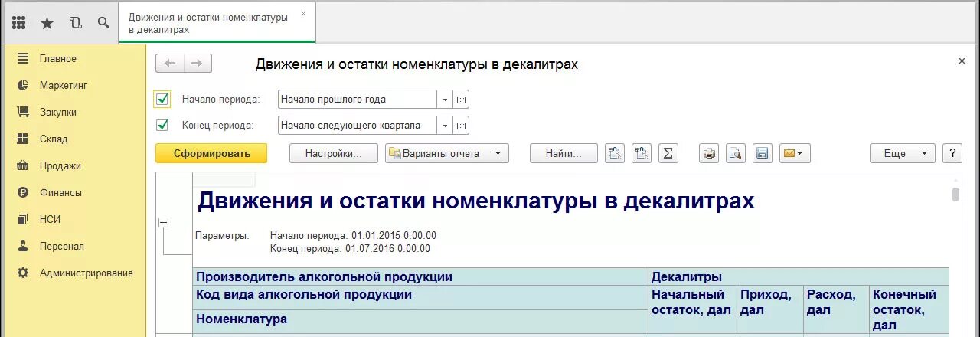Click the help question mark button

(x=952, y=153)
